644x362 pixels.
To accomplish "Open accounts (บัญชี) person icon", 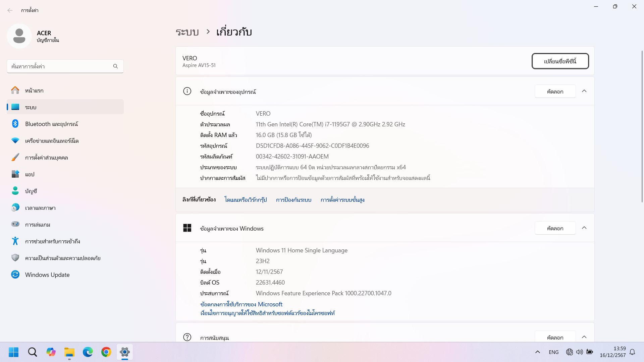I will (x=15, y=191).
